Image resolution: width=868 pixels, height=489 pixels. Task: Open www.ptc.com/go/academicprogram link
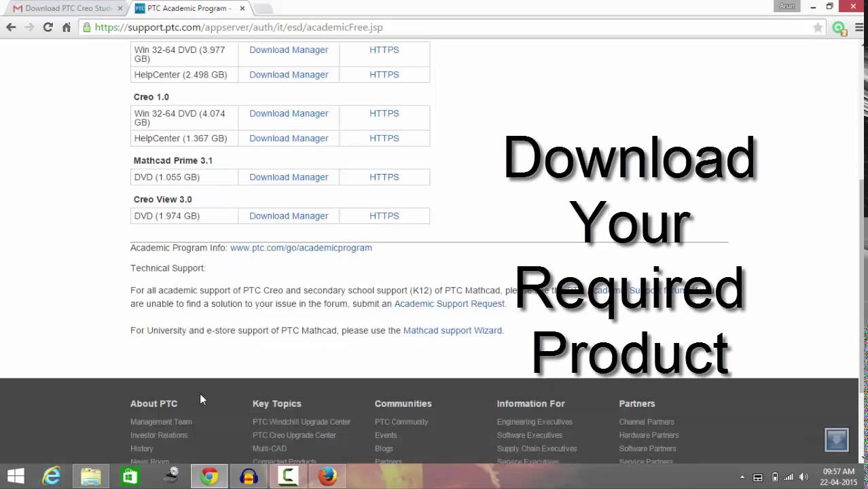301,248
